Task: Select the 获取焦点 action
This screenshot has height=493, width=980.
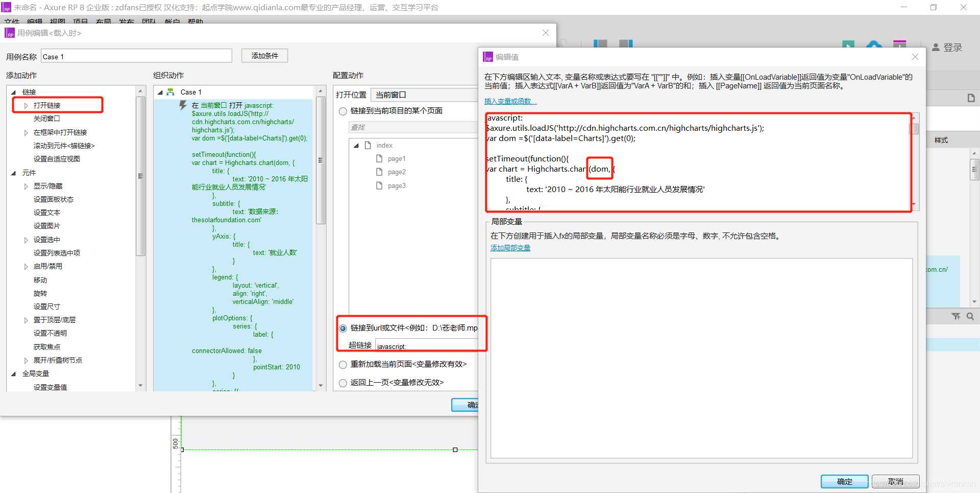Action: (46, 347)
